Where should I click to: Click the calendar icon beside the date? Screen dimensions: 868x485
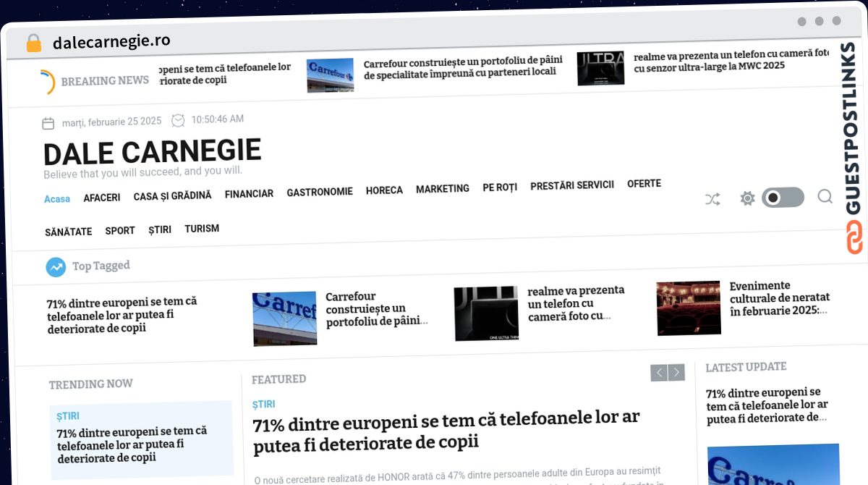[48, 123]
